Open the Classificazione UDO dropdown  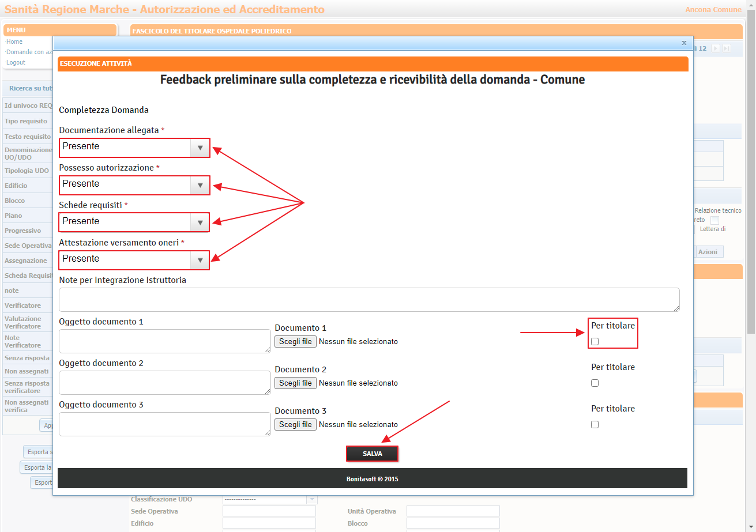pyautogui.click(x=311, y=499)
